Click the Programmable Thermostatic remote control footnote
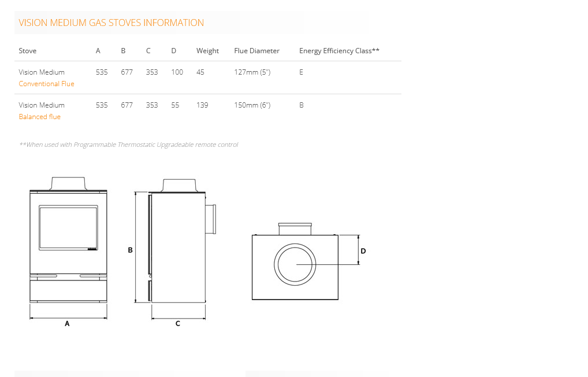Screen dimensions: 588x377 click(x=128, y=145)
